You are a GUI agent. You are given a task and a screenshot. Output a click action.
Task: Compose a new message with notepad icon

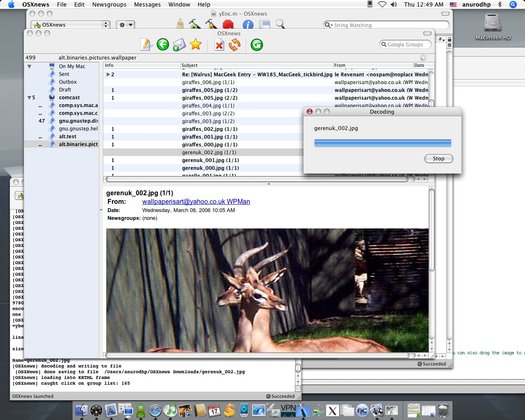click(146, 45)
